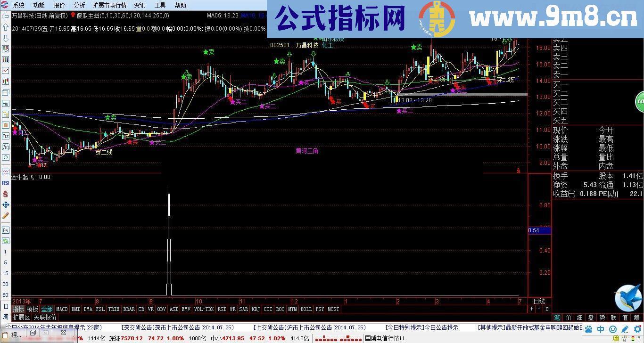Open the formula editor fx icon in sidebar

(x=5, y=146)
